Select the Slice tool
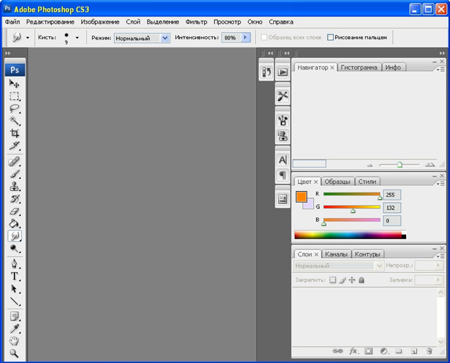This screenshot has height=363, width=450. click(14, 145)
